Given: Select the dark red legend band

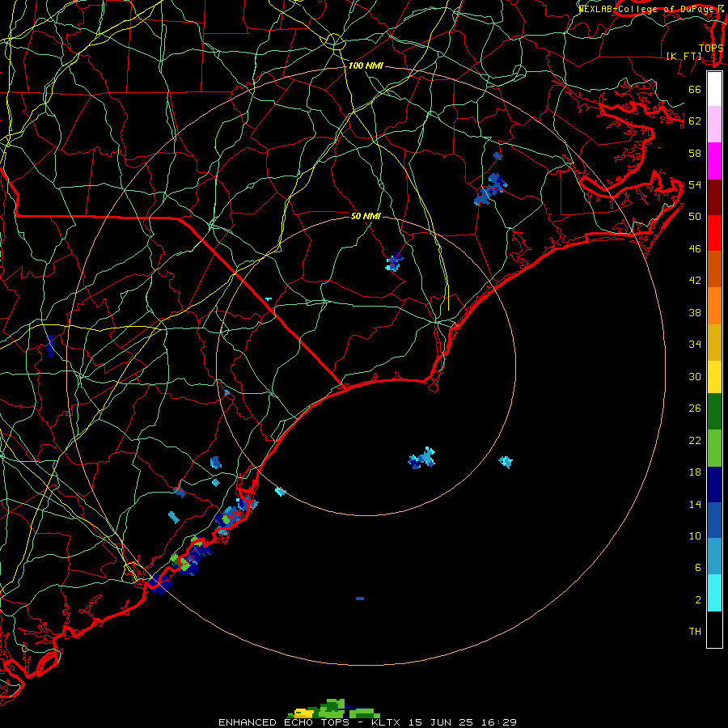Looking at the screenshot, I should pos(714,197).
